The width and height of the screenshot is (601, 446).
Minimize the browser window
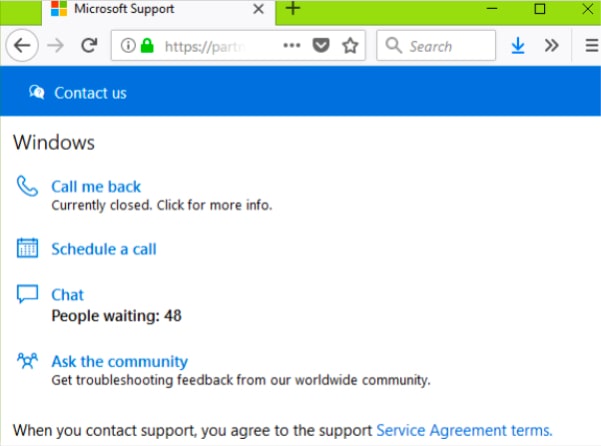[492, 8]
